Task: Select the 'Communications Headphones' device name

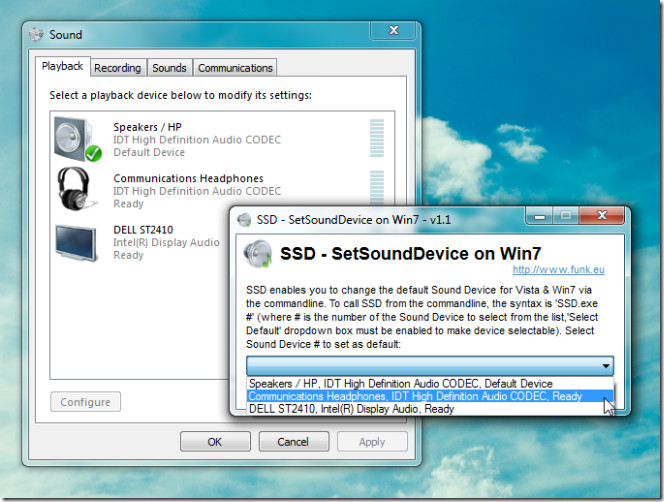Action: (x=188, y=178)
